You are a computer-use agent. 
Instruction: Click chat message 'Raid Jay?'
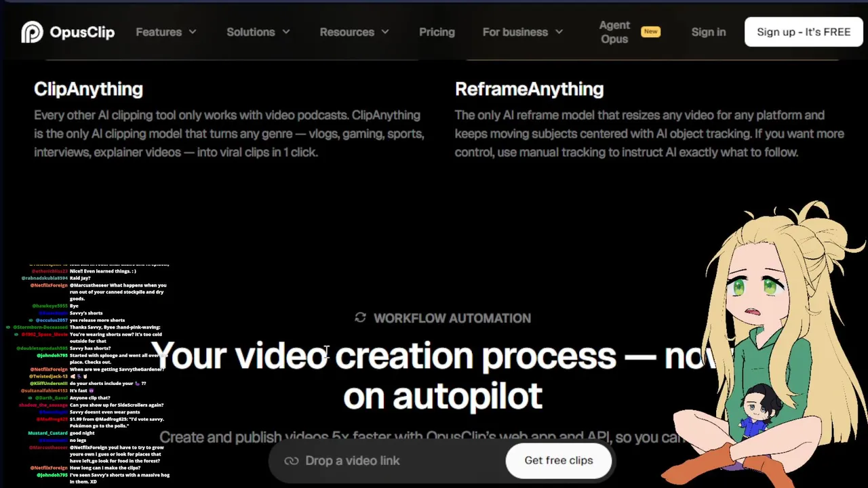[79, 278]
